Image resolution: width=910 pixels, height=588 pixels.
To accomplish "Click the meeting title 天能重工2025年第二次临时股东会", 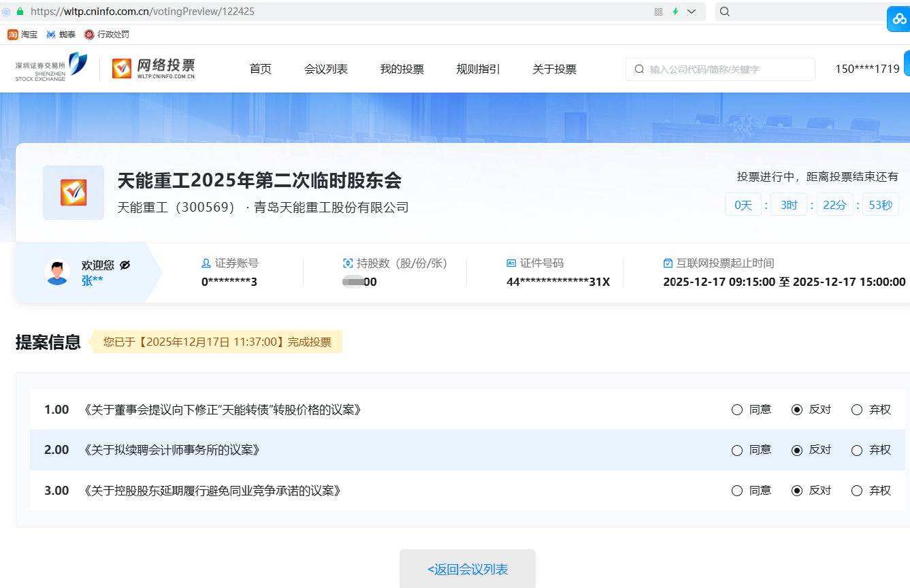I will point(259,180).
